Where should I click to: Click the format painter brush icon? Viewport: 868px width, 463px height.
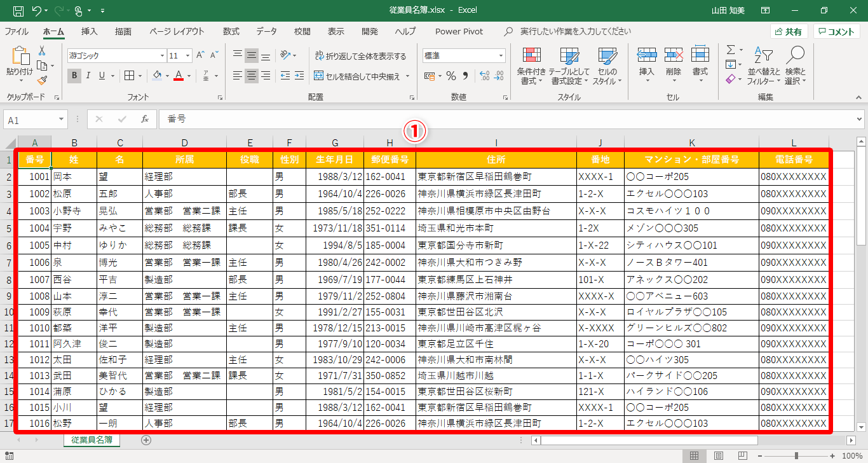click(x=42, y=80)
